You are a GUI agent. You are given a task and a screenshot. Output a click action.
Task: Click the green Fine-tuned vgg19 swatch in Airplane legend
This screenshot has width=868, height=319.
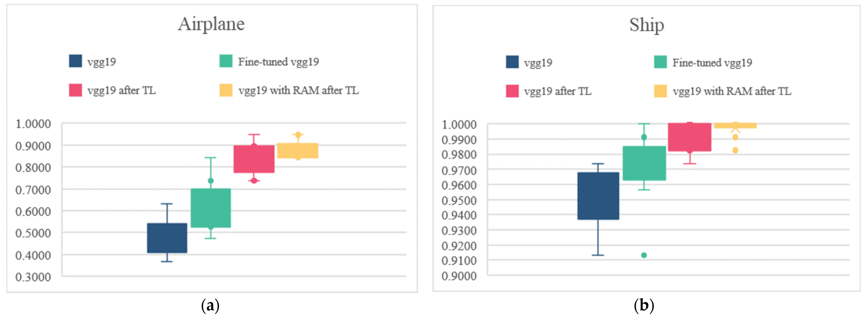click(x=226, y=61)
